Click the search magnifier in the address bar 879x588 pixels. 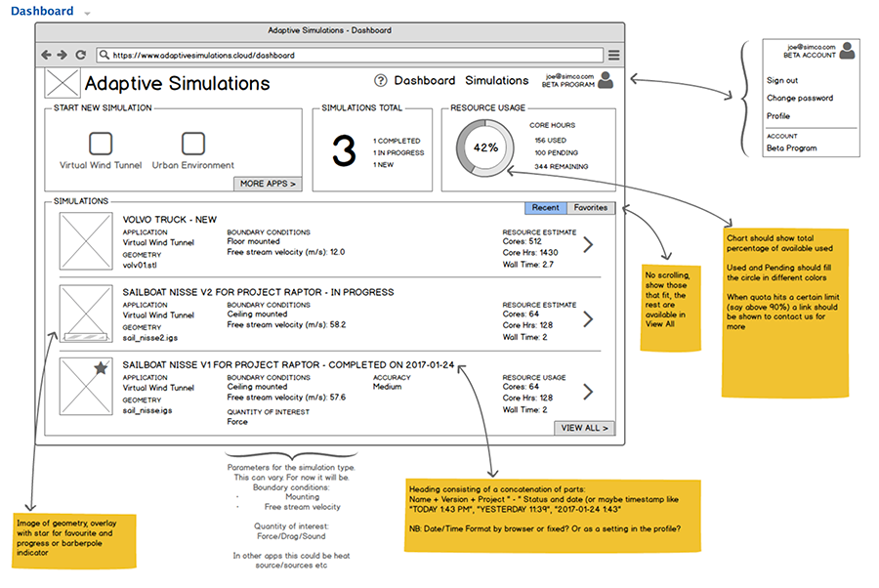pos(104,55)
